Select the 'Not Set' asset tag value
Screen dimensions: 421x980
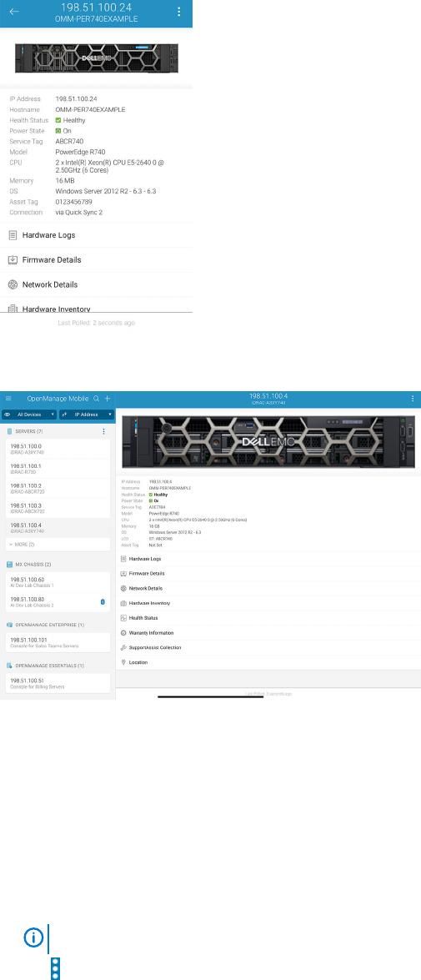click(155, 545)
